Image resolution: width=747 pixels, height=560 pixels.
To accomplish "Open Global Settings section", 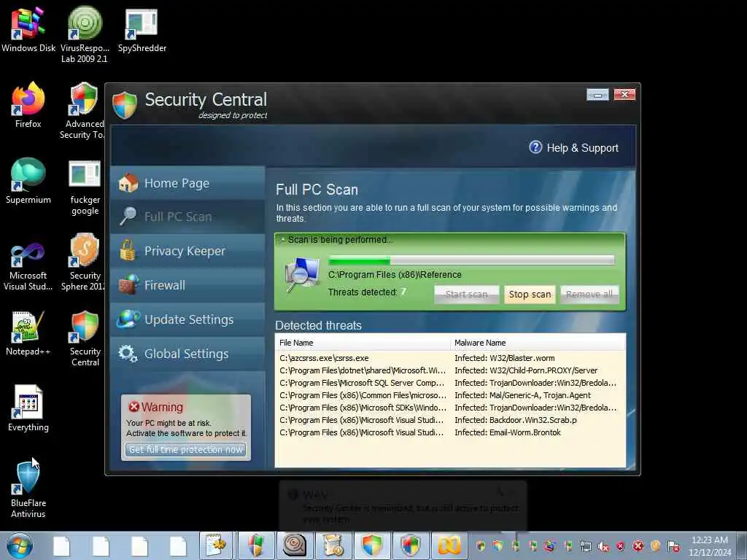I will (x=187, y=354).
